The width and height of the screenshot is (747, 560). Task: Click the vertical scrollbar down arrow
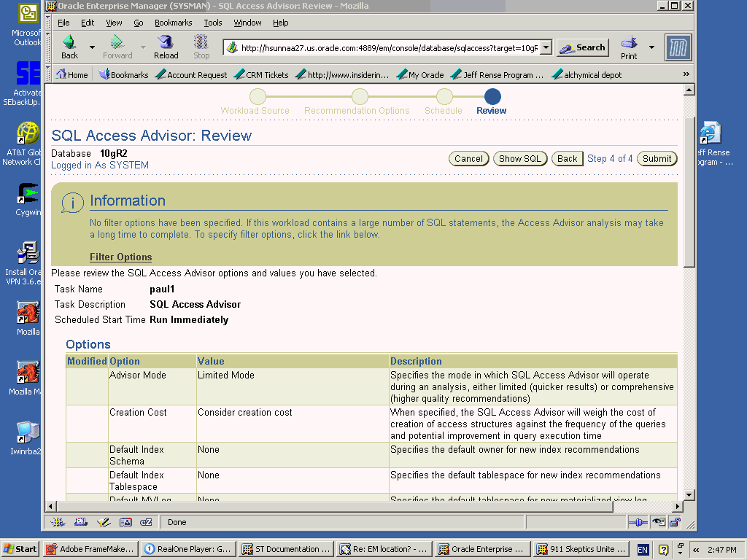click(689, 494)
